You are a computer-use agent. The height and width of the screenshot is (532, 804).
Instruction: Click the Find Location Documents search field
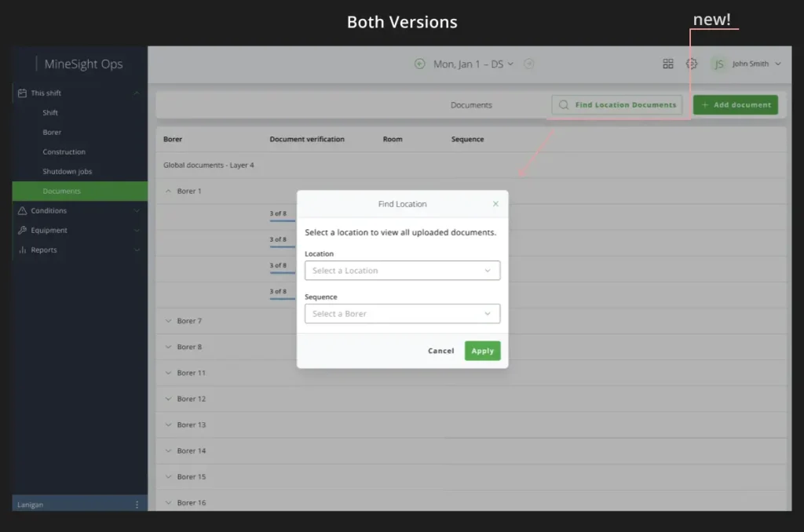(x=617, y=105)
